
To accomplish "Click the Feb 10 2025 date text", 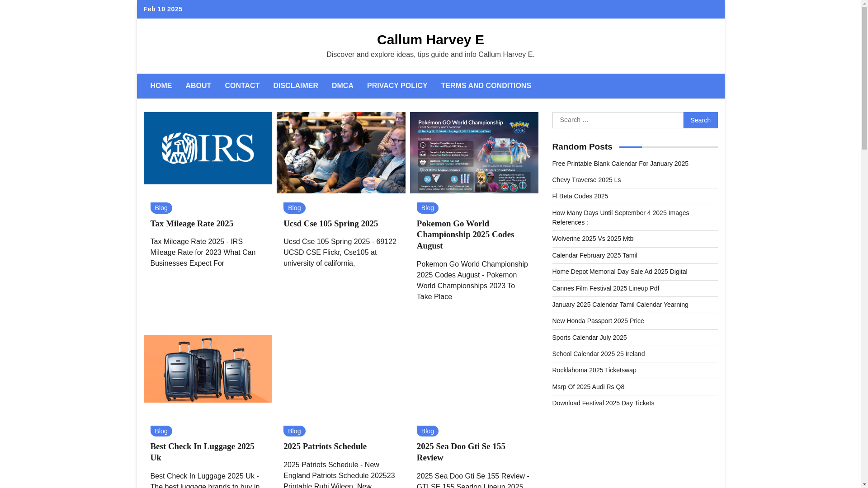I will [163, 9].
